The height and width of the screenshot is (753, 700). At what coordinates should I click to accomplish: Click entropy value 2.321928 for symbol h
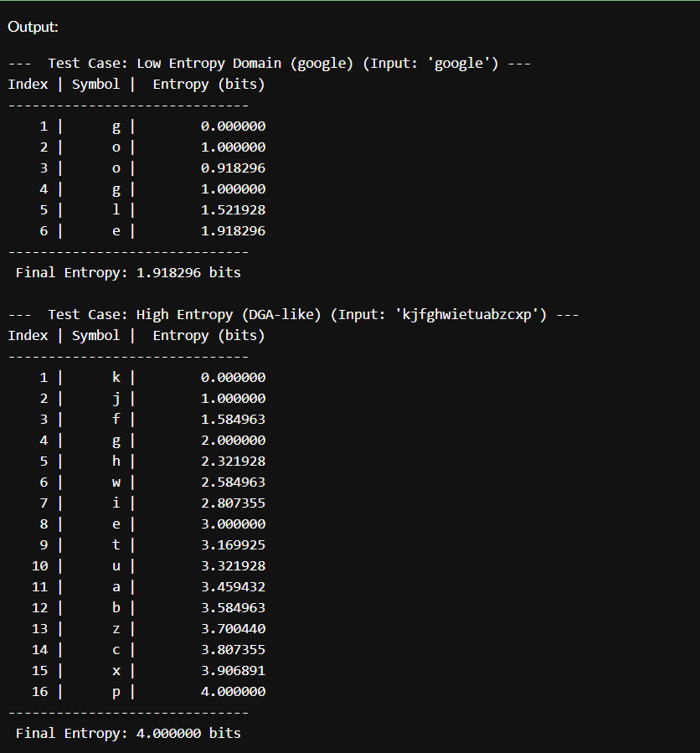point(233,461)
